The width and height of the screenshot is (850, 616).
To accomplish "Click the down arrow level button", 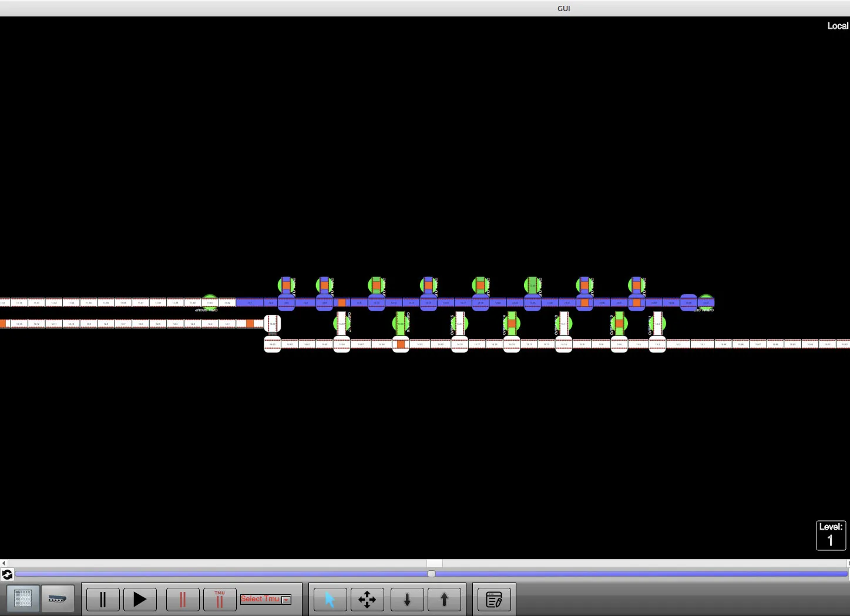I will point(407,600).
